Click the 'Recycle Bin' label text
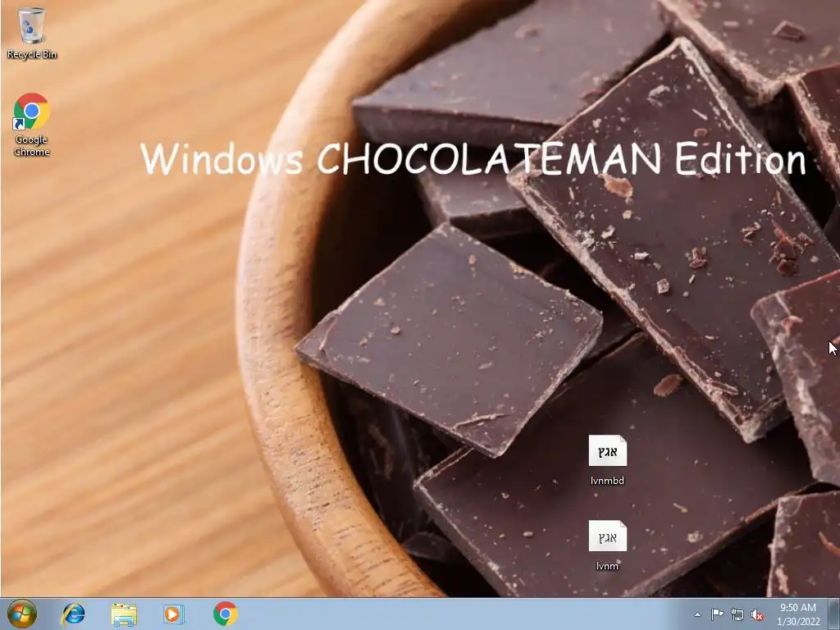 [x=32, y=54]
